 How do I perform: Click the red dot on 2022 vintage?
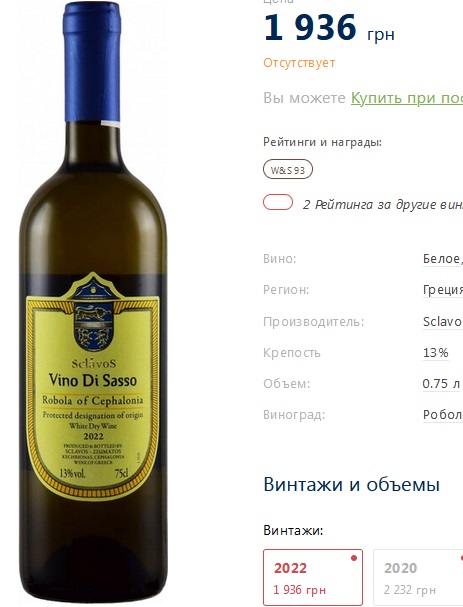click(x=353, y=558)
